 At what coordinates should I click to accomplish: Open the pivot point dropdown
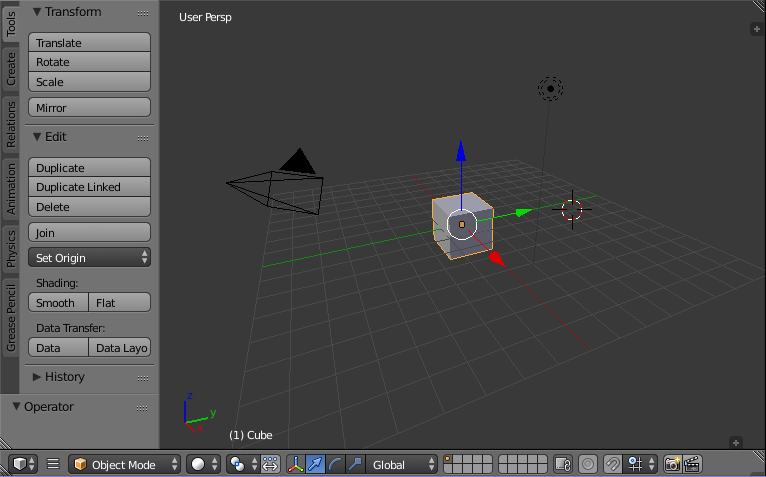coord(242,464)
